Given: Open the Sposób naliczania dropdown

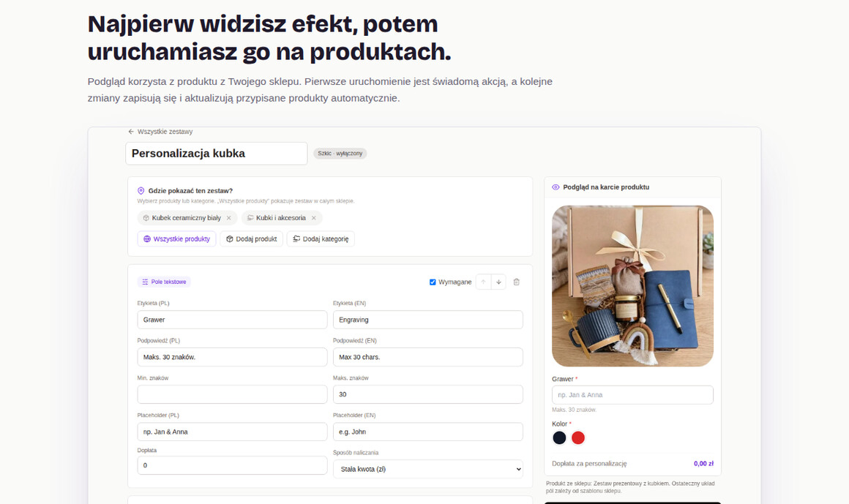Looking at the screenshot, I should [x=427, y=470].
